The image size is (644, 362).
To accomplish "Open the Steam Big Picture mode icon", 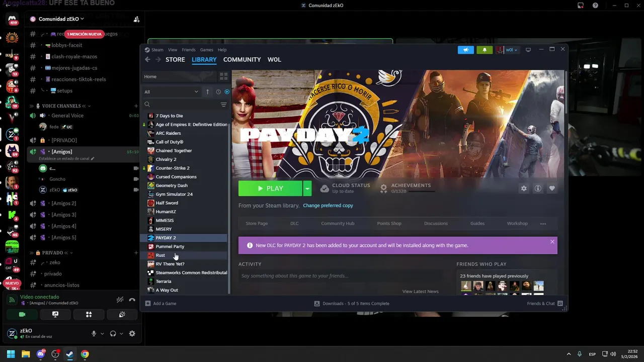I will click(528, 50).
